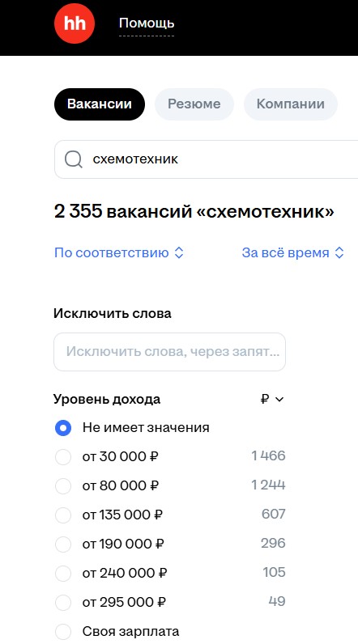Open the Помощь help link
Viewport: 358px width, 644px height.
tap(147, 23)
